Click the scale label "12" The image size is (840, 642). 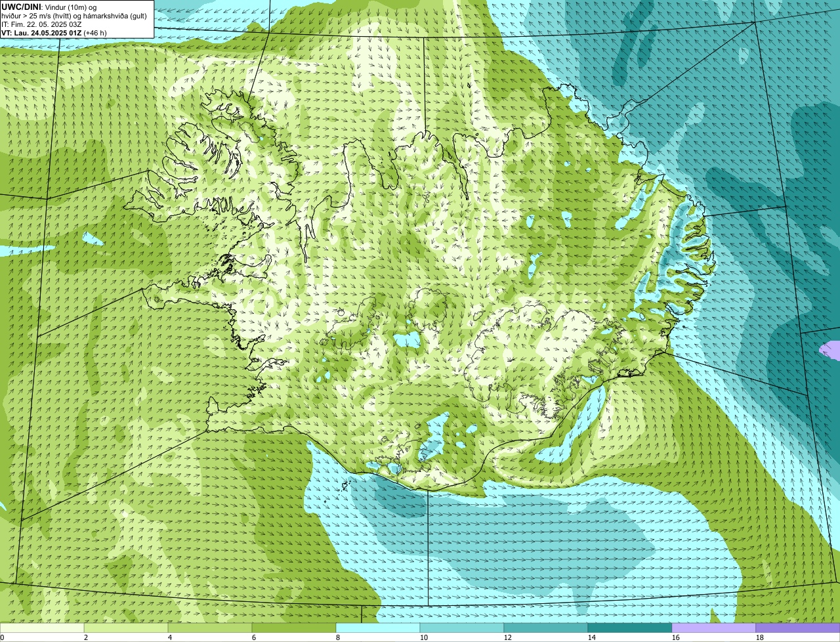508,637
